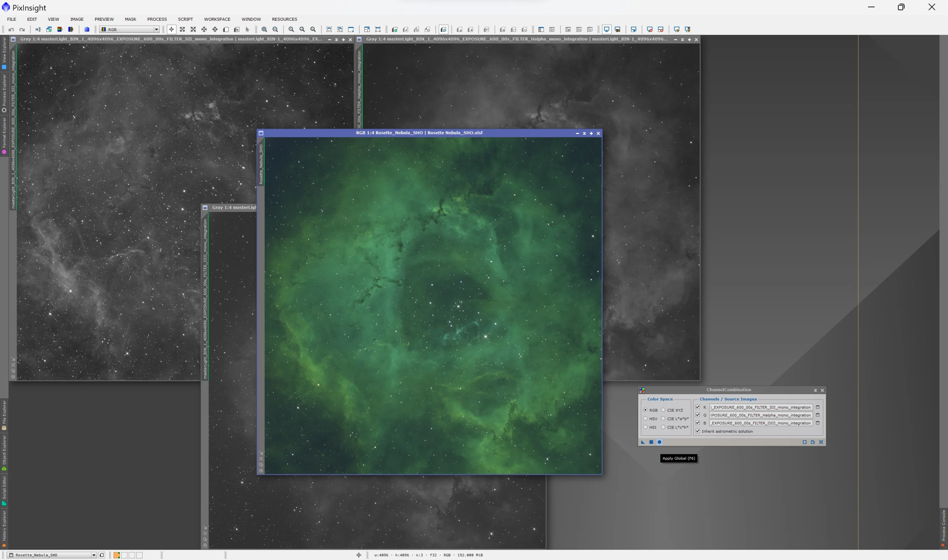Select CIE L*a*b* color space
Image resolution: width=948 pixels, height=560 pixels.
[663, 419]
